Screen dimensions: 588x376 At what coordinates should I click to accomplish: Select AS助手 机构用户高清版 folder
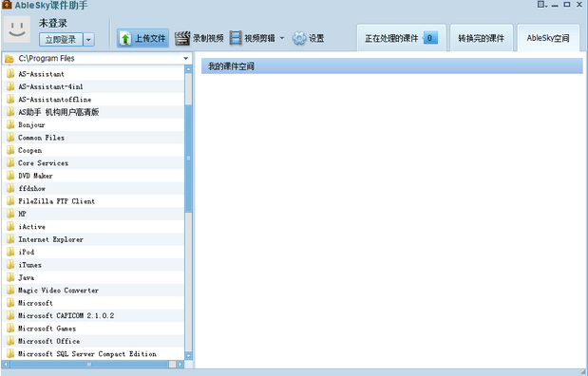click(x=93, y=112)
